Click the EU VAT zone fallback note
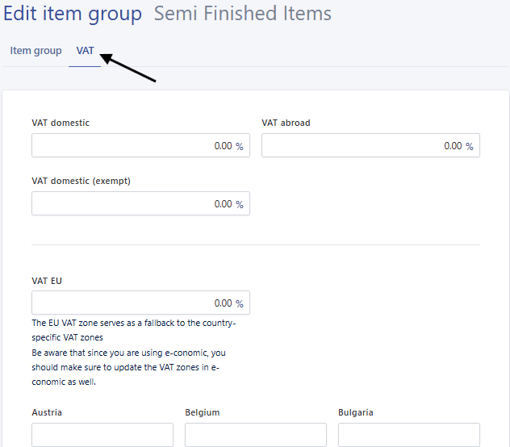The width and height of the screenshot is (510, 447). click(134, 330)
